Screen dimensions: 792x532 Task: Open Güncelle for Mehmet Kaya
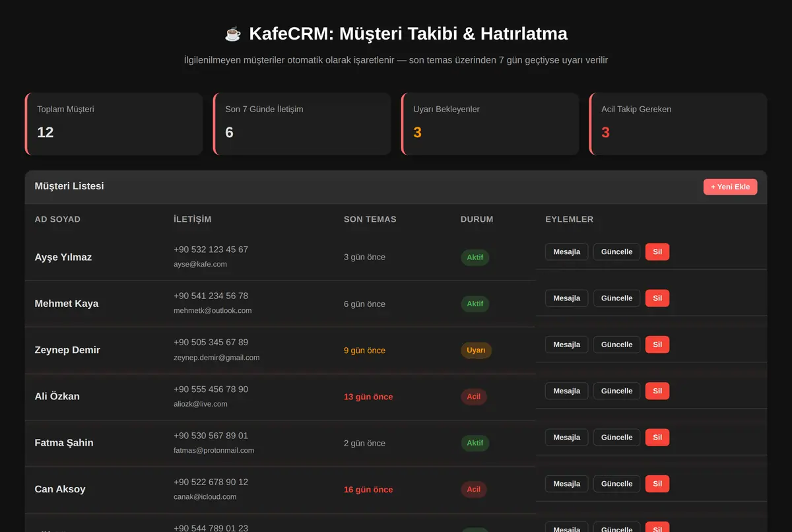pyautogui.click(x=616, y=298)
